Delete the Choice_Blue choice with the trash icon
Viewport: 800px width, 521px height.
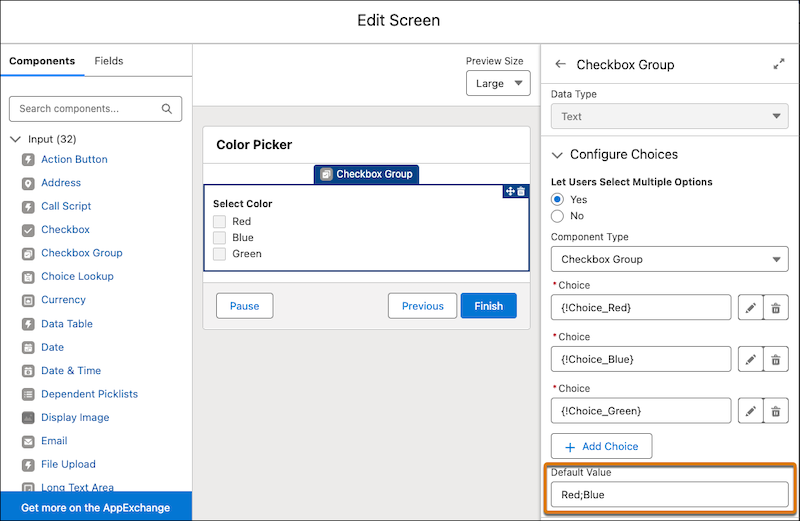click(776, 360)
